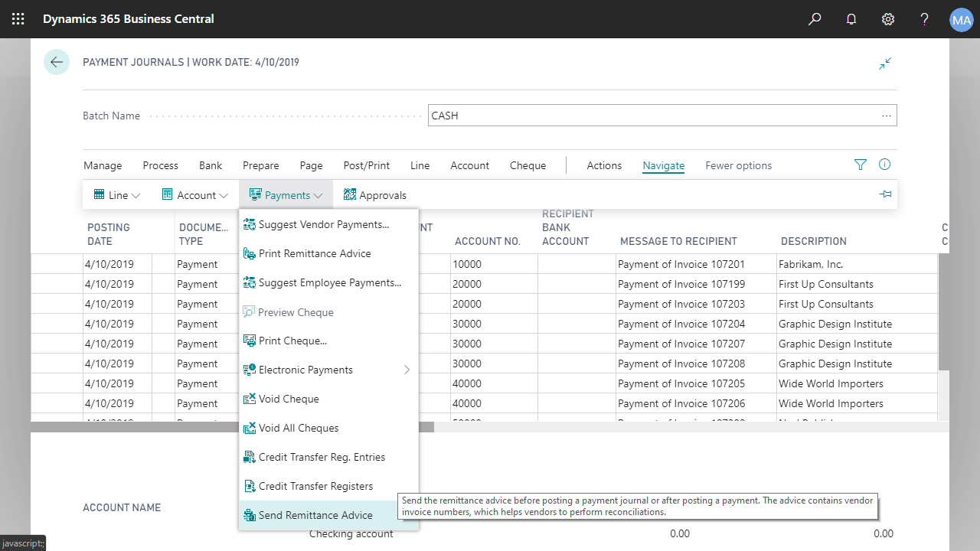Viewport: 980px width, 551px height.
Task: Click the Suggest Vendor Payments icon
Action: [x=250, y=224]
